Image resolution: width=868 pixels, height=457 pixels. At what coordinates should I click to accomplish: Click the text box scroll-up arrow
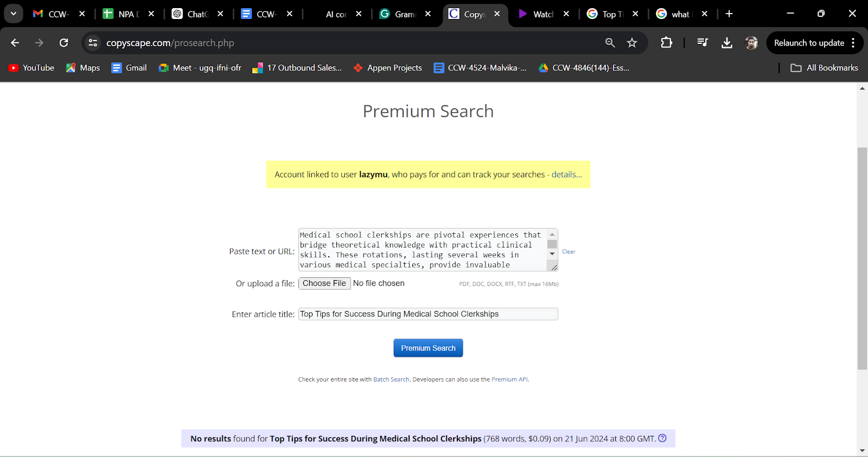[x=552, y=234]
